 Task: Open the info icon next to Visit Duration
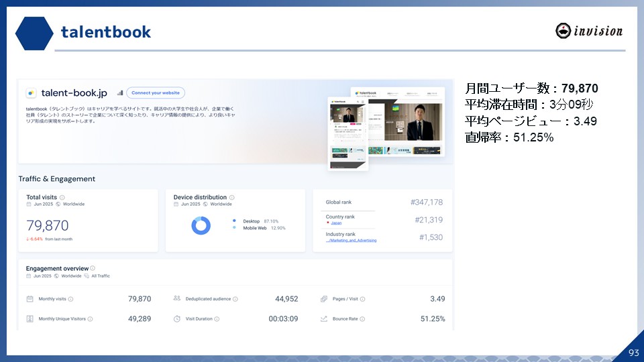click(x=217, y=319)
